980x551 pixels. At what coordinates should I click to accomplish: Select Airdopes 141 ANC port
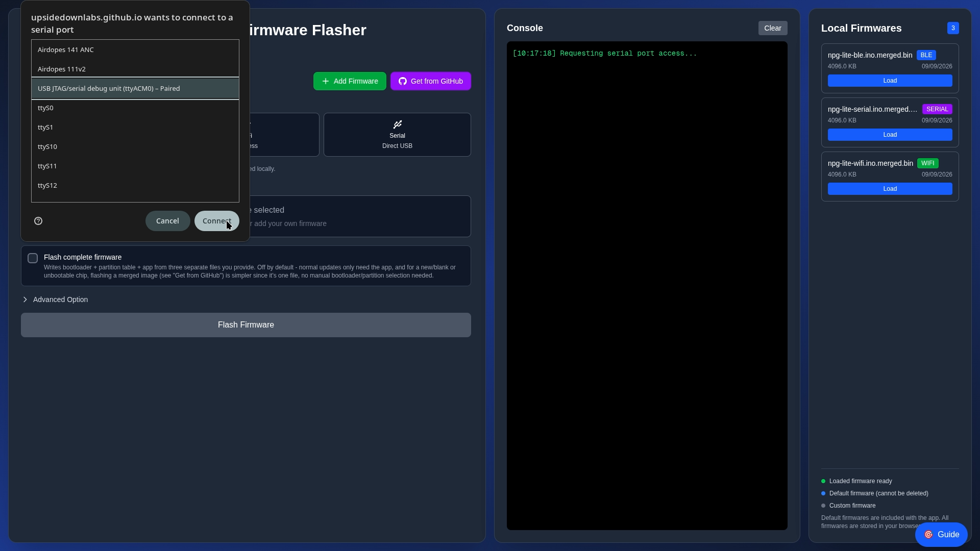click(135, 49)
